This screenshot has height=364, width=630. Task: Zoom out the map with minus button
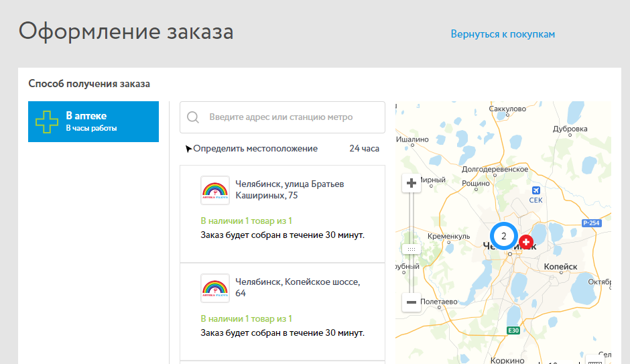click(412, 302)
